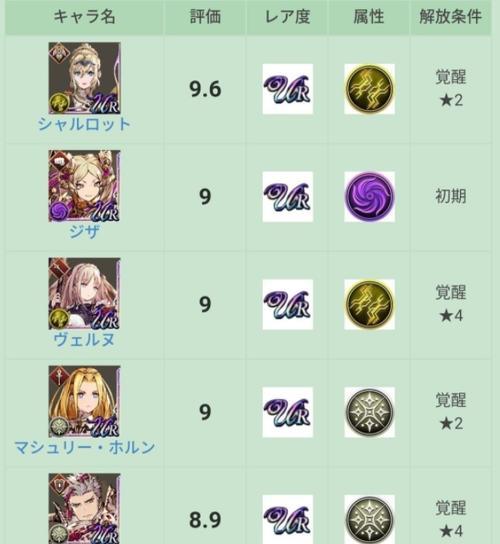This screenshot has width=500, height=544.
Task: Click the thunder attribute icon for ヴェルヌ
Action: point(369,304)
